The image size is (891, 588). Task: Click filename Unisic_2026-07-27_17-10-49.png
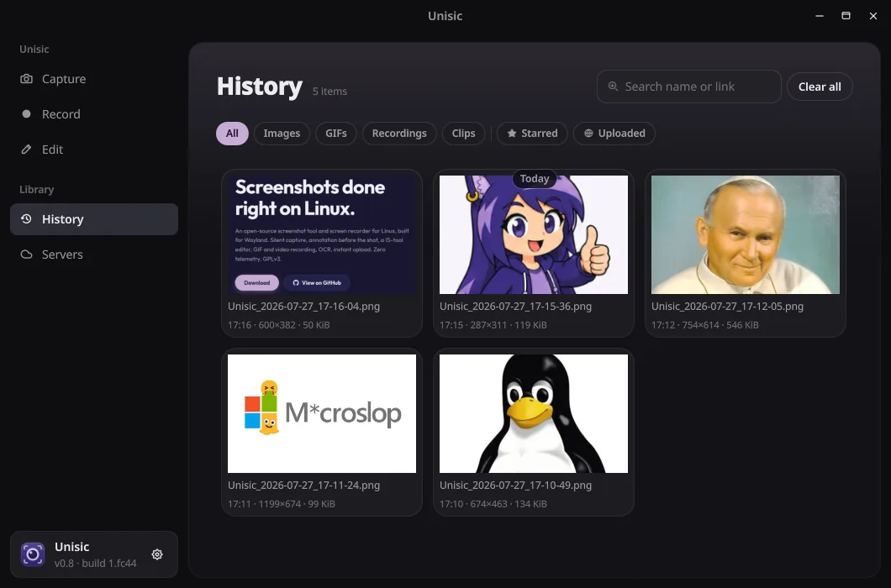pyautogui.click(x=515, y=486)
